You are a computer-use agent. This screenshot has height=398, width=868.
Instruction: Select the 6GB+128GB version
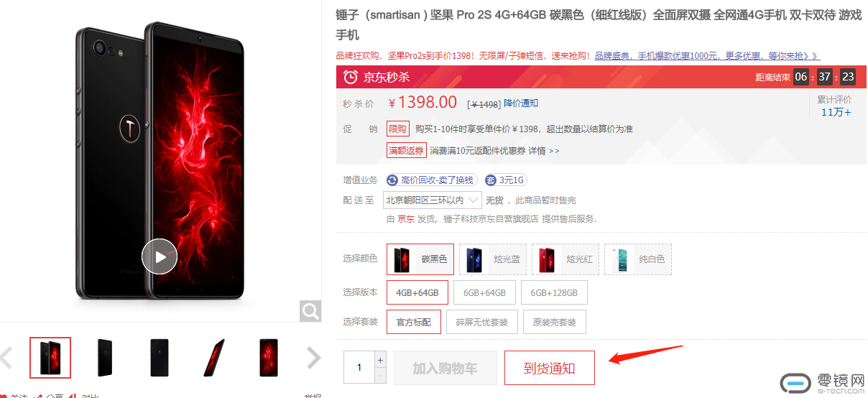[x=554, y=293]
